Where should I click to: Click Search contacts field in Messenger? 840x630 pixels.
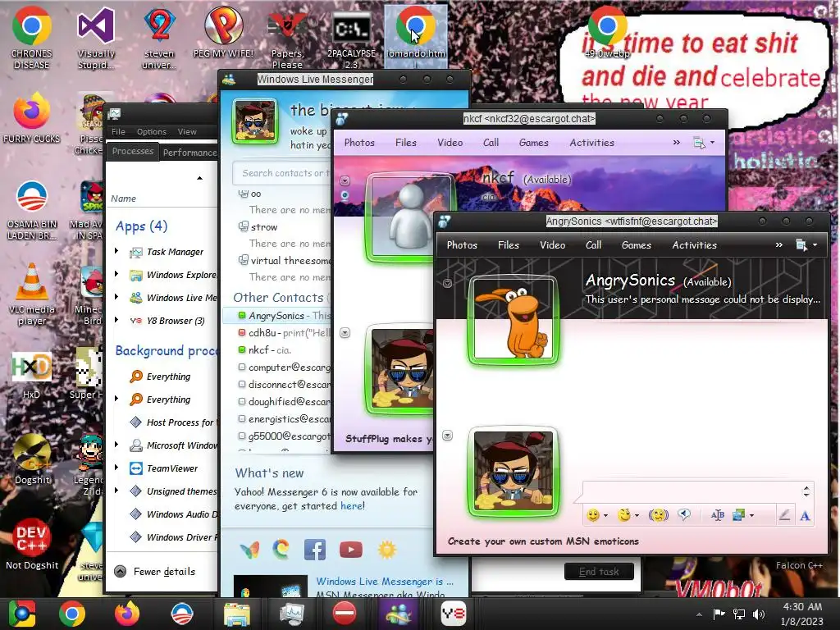point(283,173)
